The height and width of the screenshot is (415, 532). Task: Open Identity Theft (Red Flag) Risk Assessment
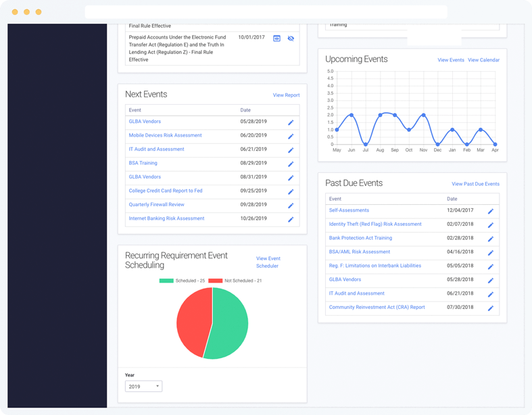click(375, 224)
